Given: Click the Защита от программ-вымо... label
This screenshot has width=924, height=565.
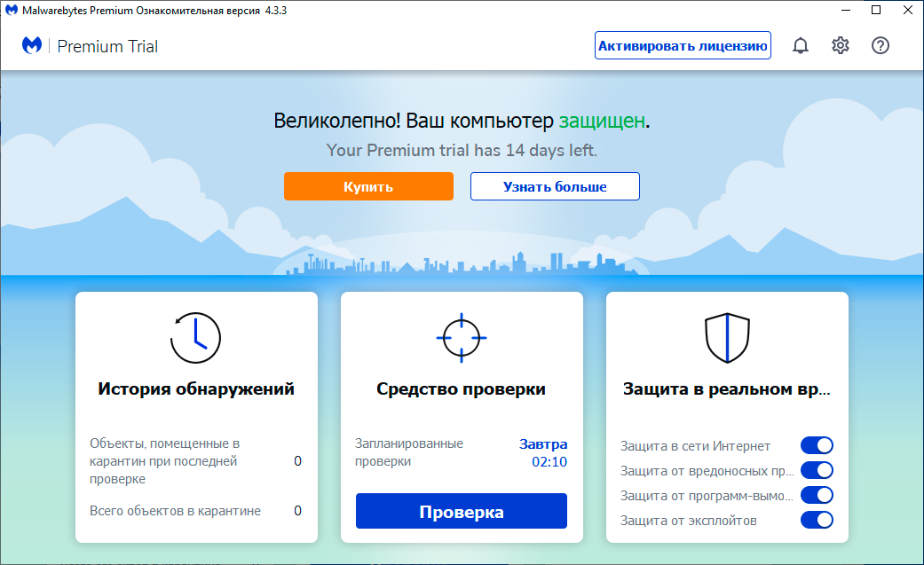Looking at the screenshot, I should point(707,496).
